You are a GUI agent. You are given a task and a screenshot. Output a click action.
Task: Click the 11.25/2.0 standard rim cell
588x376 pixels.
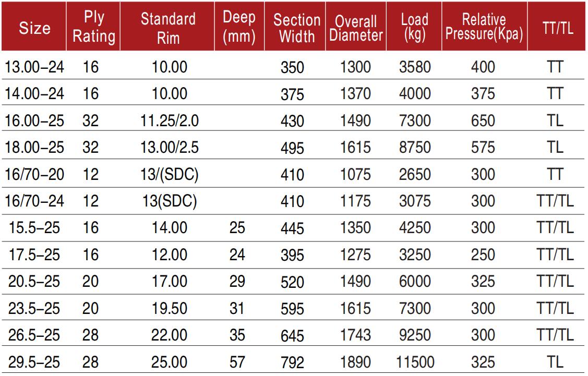click(167, 120)
